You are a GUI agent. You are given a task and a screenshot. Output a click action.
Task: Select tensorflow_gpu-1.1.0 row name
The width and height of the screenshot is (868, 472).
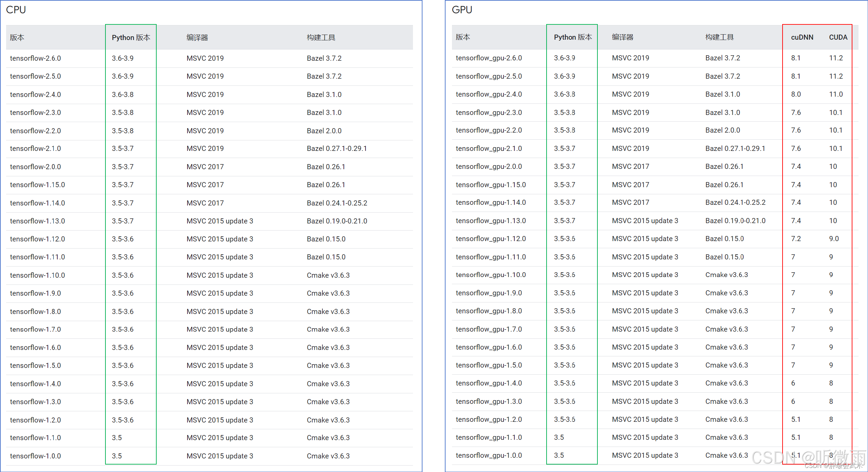point(489,437)
